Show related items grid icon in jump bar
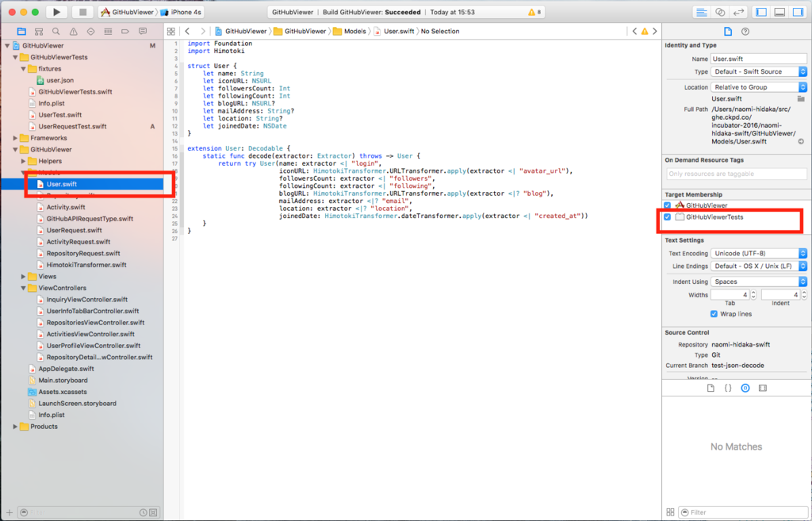This screenshot has height=521, width=812. pyautogui.click(x=171, y=32)
